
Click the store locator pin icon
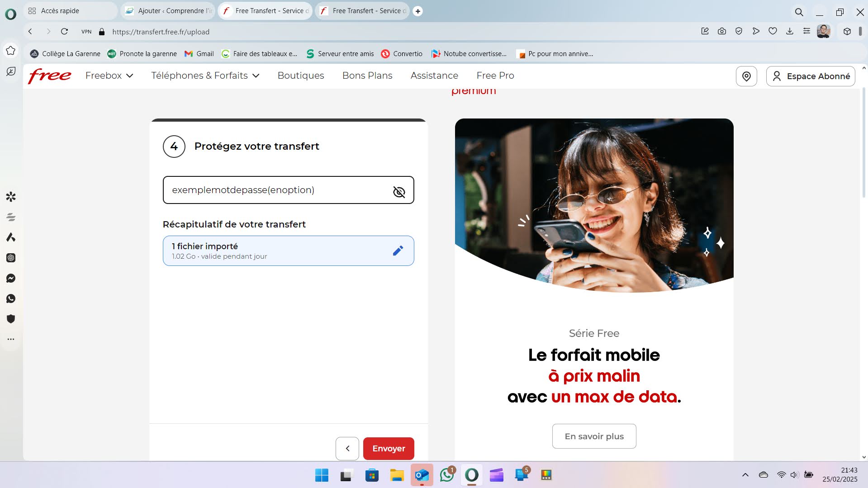(746, 76)
